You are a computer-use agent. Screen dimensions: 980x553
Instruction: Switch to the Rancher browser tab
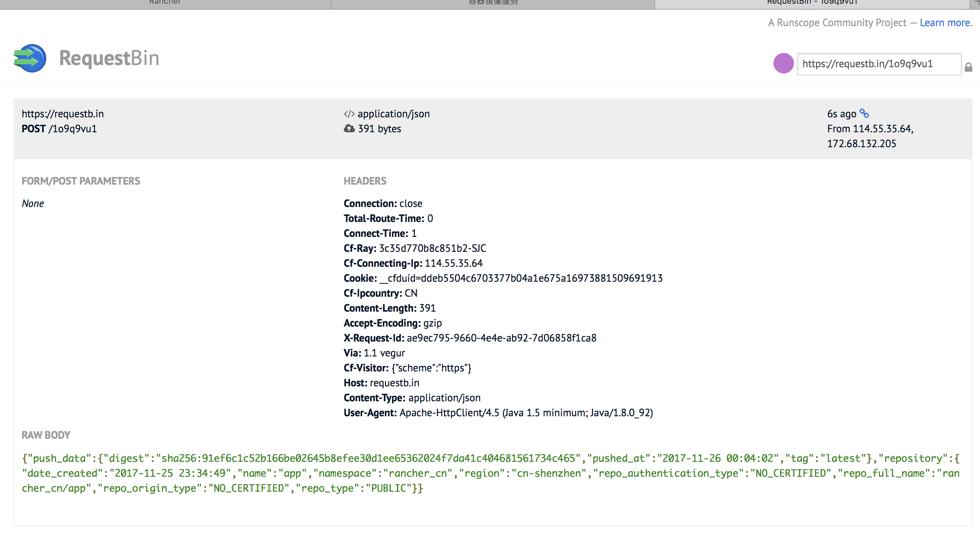tap(165, 2)
